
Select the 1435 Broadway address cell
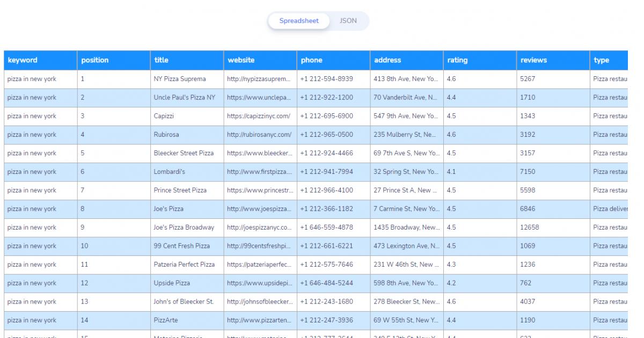click(407, 227)
